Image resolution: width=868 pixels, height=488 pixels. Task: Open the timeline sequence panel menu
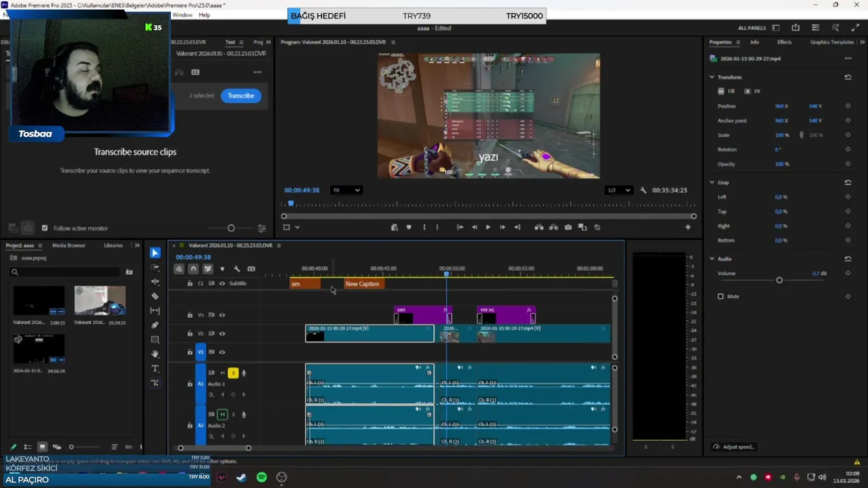pyautogui.click(x=279, y=245)
